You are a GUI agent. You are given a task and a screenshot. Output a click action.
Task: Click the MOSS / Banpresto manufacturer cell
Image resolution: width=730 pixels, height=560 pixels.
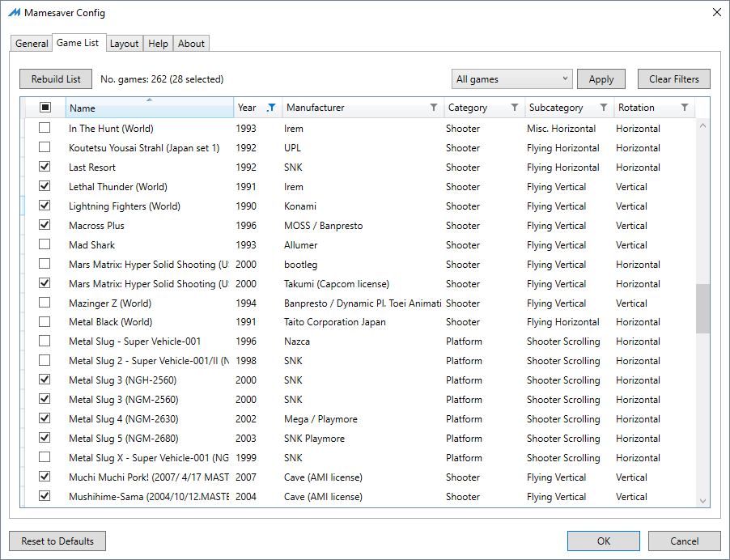323,225
